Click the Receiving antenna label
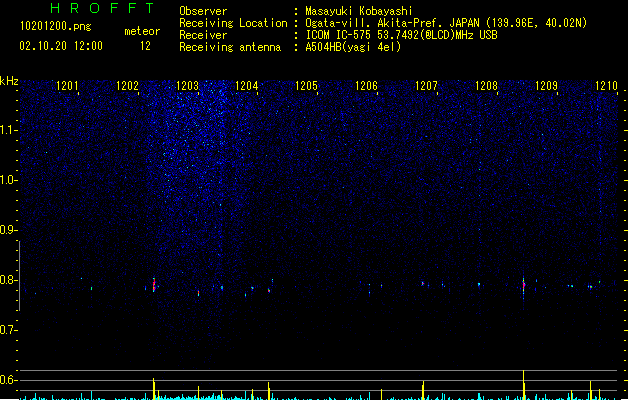Screen dimensions: 629x400 (x=230, y=47)
